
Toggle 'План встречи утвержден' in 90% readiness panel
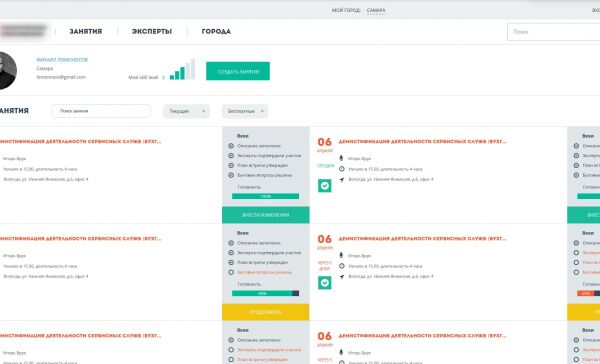(x=231, y=263)
